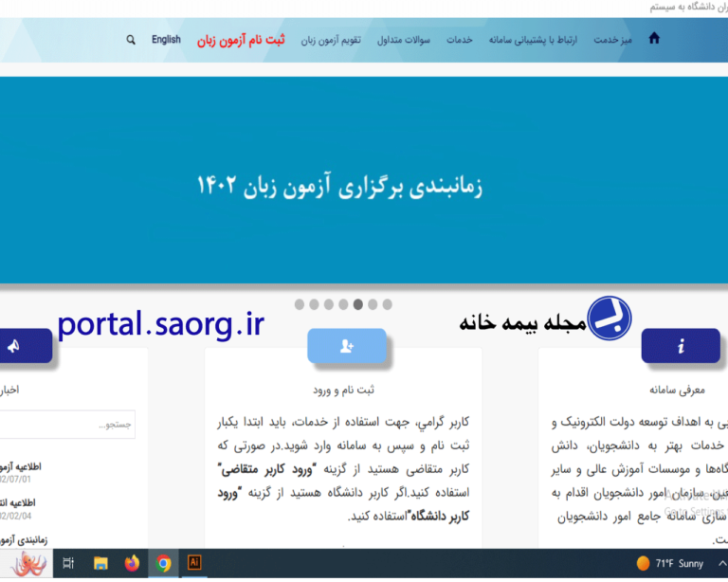Viewport: 728px width, 582px height.
Task: Open سوالات متداول menu item
Action: coord(404,40)
